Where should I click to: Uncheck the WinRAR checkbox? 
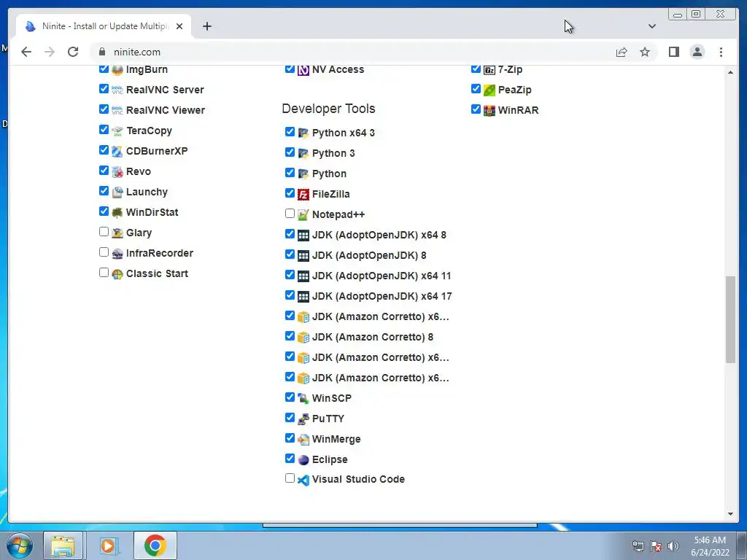[x=476, y=109]
